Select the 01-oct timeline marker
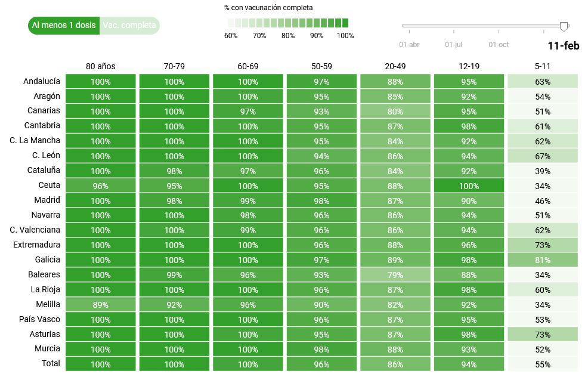Viewport: 588px width, 374px height. coord(499,44)
